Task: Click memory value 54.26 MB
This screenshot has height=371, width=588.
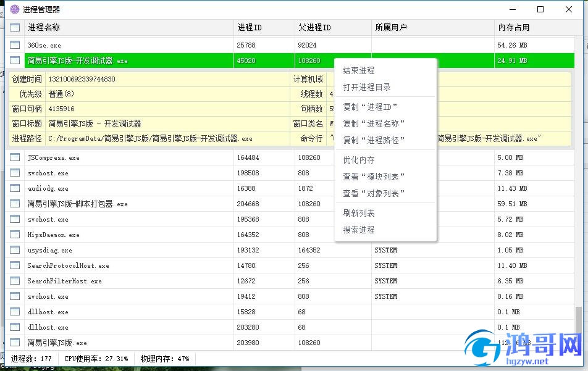Action: click(x=512, y=45)
